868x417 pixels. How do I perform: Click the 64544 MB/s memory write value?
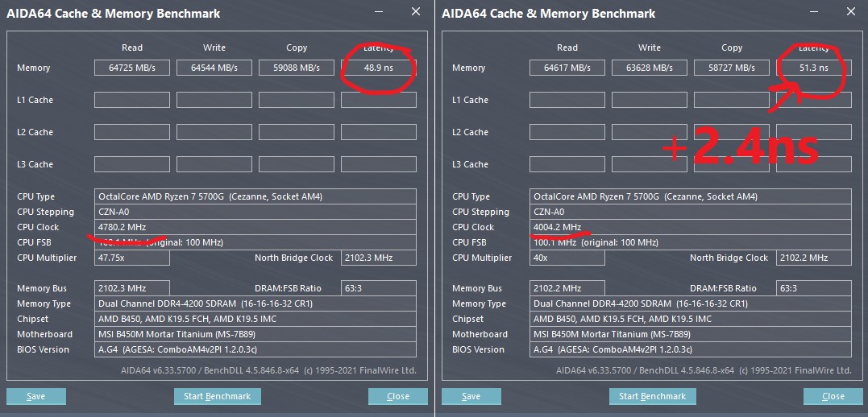[x=214, y=68]
